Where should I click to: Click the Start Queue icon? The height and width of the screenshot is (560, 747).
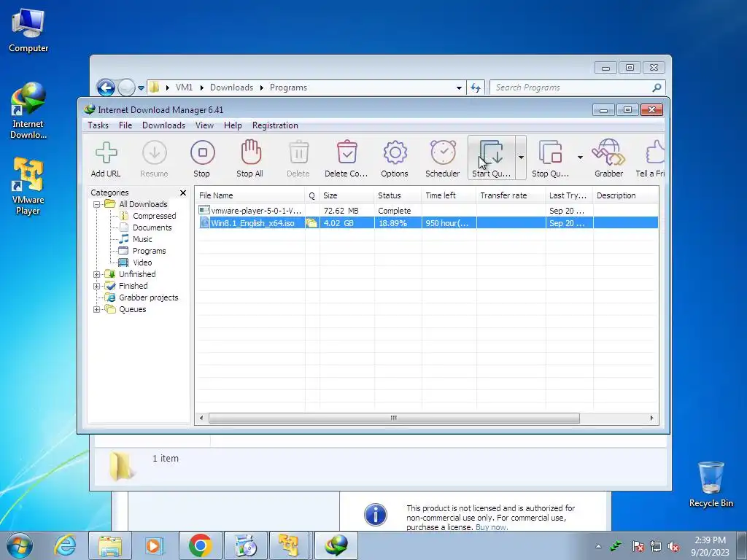click(491, 152)
